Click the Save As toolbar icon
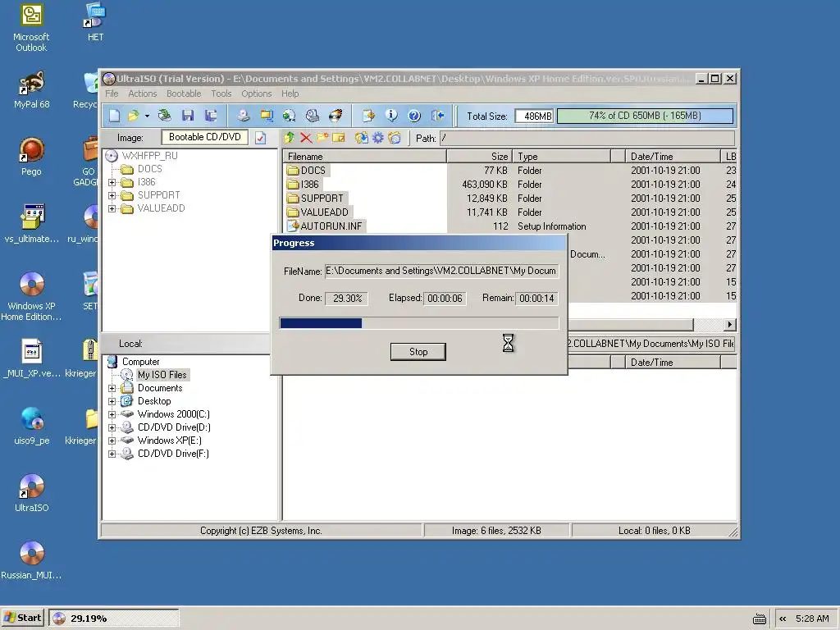Viewport: 840px width, 630px height. click(211, 116)
